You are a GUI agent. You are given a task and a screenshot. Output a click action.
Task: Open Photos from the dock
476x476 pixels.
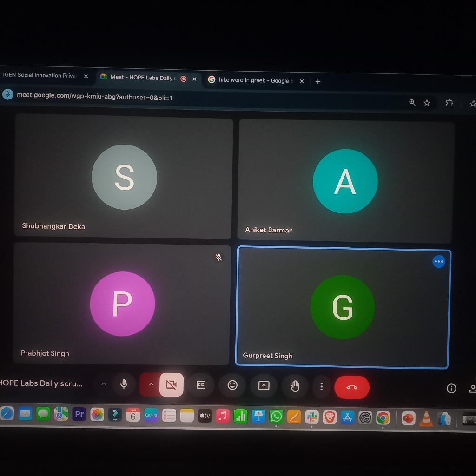point(97,414)
